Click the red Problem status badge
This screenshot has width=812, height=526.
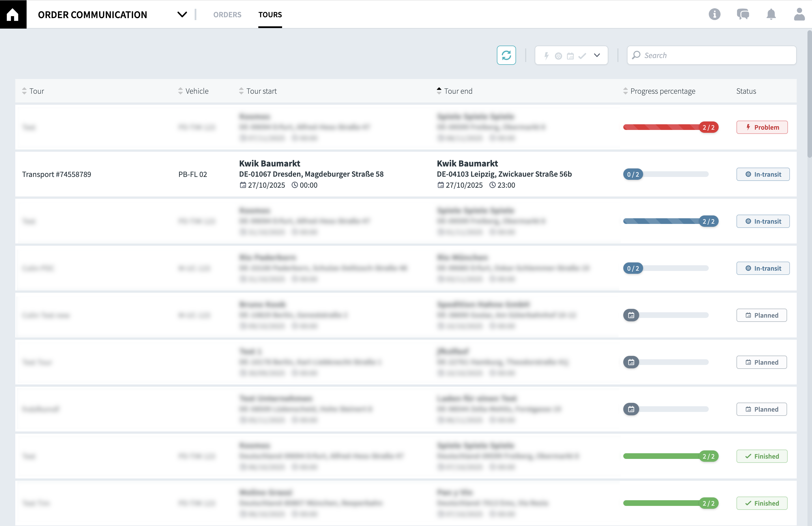pos(762,127)
